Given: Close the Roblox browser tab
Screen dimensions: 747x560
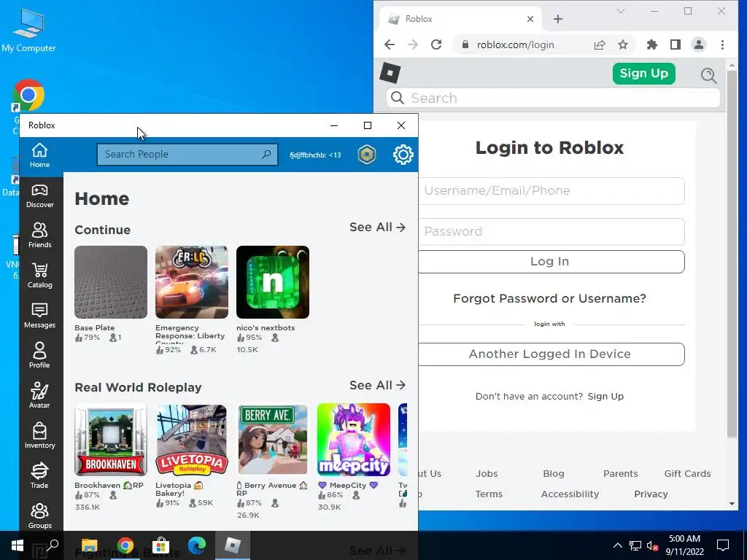Looking at the screenshot, I should 530,19.
